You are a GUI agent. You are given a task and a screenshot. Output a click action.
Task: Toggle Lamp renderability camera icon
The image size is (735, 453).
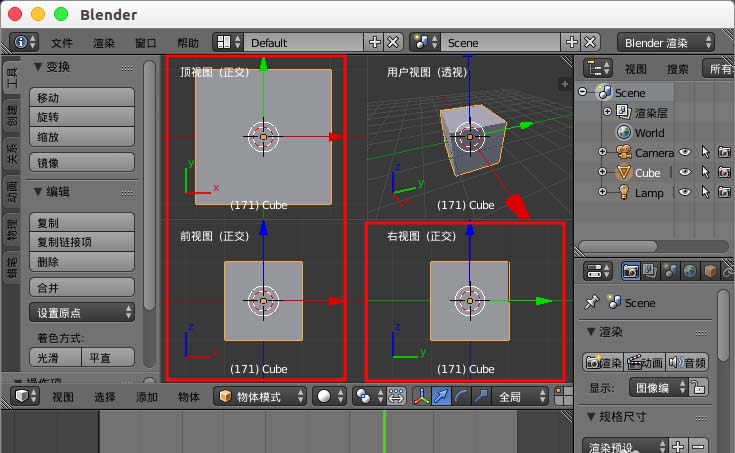tap(724, 192)
